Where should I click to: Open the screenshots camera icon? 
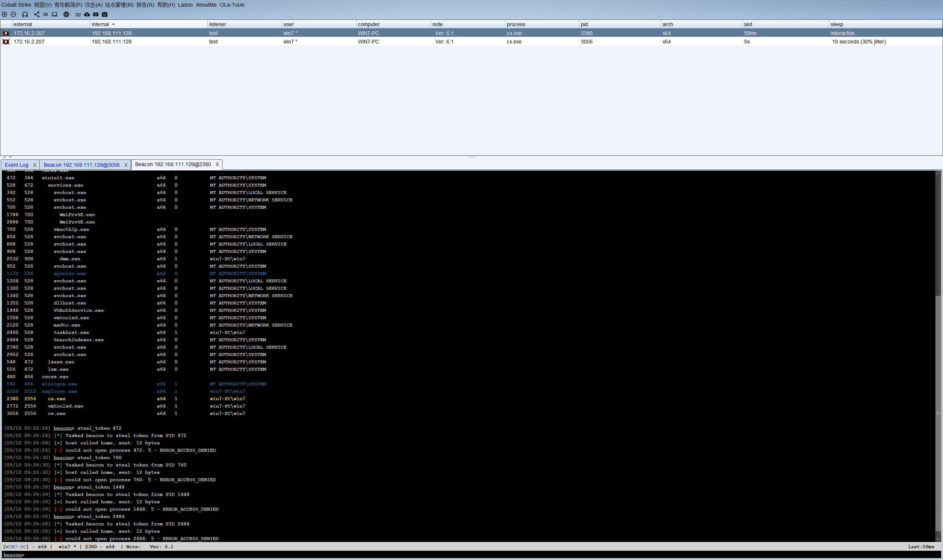point(105,14)
